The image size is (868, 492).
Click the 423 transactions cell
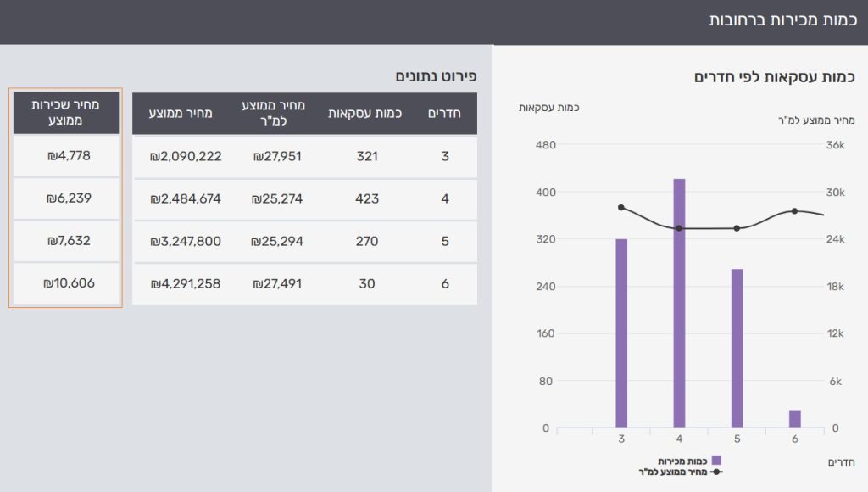(366, 198)
